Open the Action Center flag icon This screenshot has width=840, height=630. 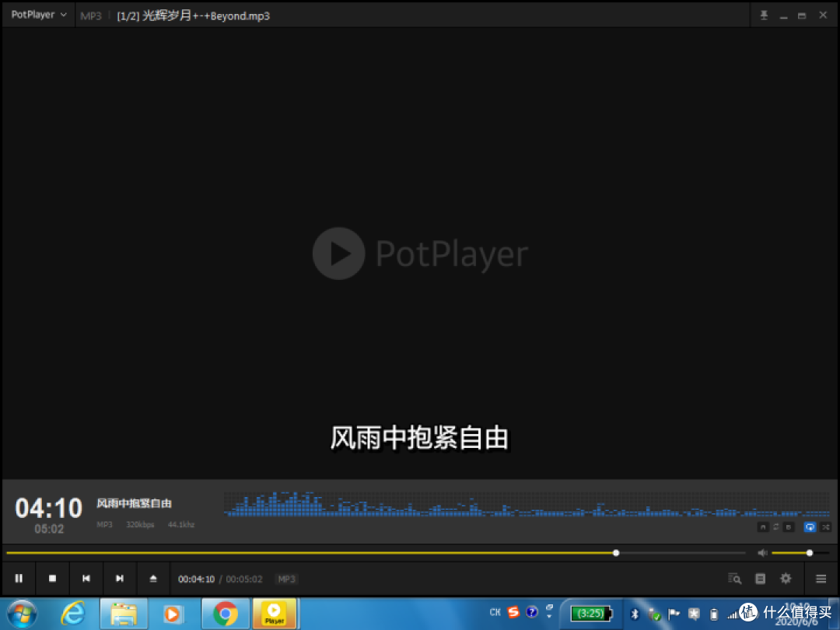click(x=674, y=614)
